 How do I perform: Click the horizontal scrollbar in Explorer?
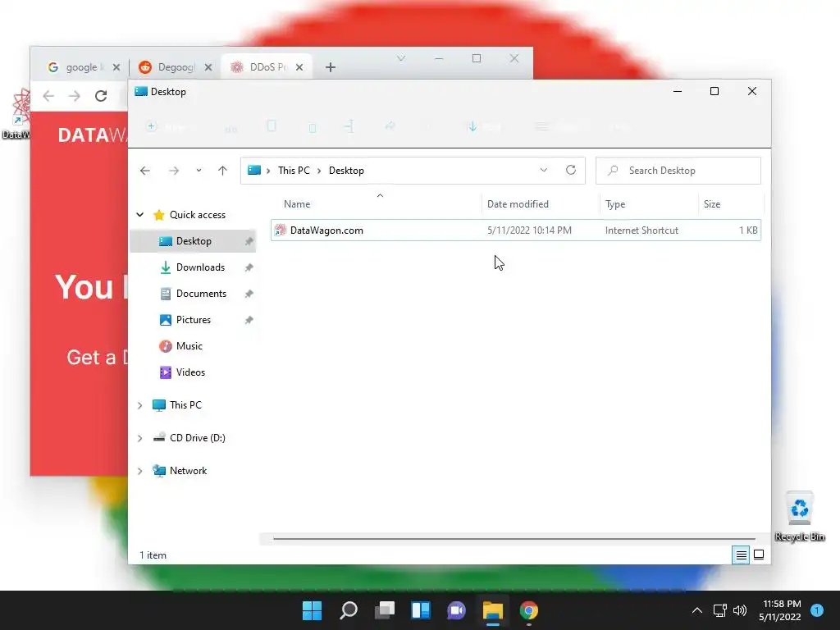[x=514, y=539]
